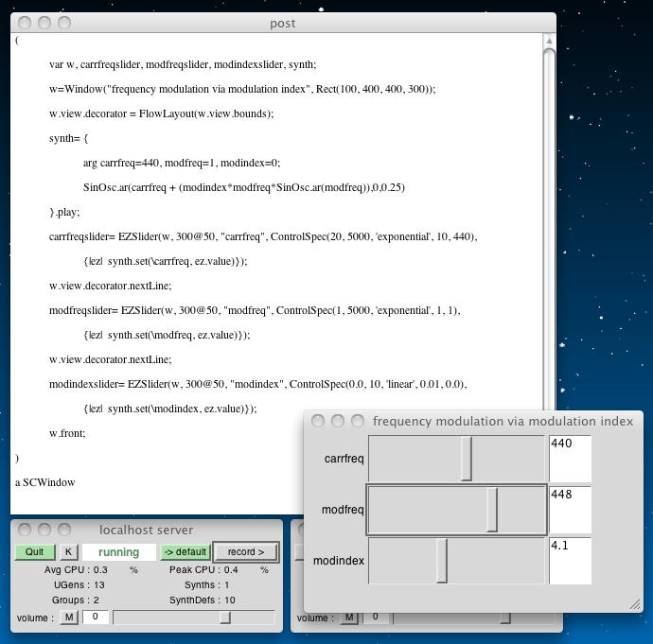Click the '-> default' server button
This screenshot has height=644, width=653.
pyautogui.click(x=185, y=552)
